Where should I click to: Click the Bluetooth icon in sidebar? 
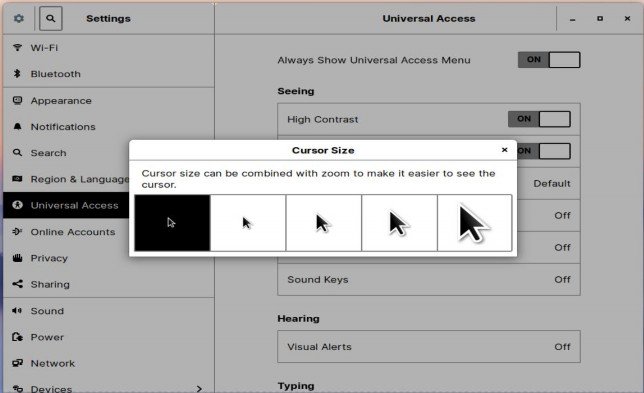pos(17,74)
